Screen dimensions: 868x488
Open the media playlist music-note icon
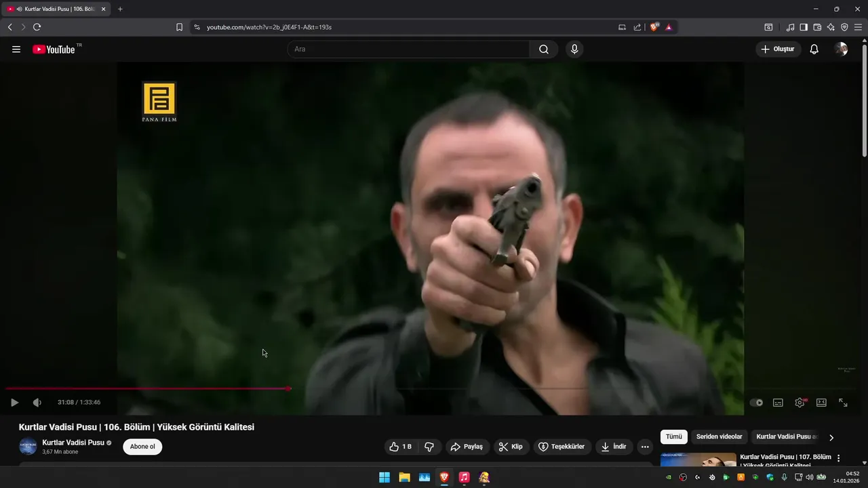(790, 27)
